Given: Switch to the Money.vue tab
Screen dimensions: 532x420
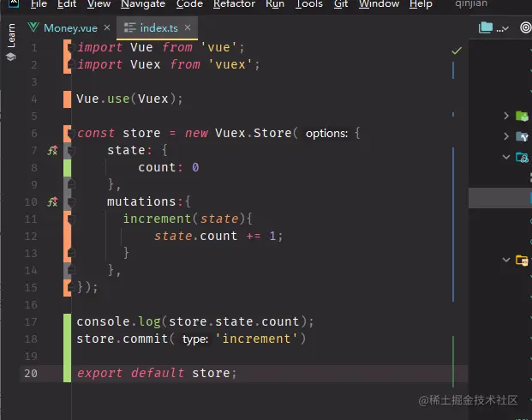Looking at the screenshot, I should (x=70, y=27).
